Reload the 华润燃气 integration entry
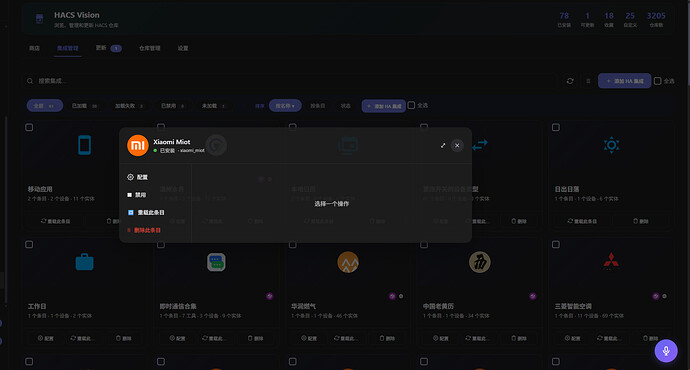The image size is (690, 370). [345, 338]
